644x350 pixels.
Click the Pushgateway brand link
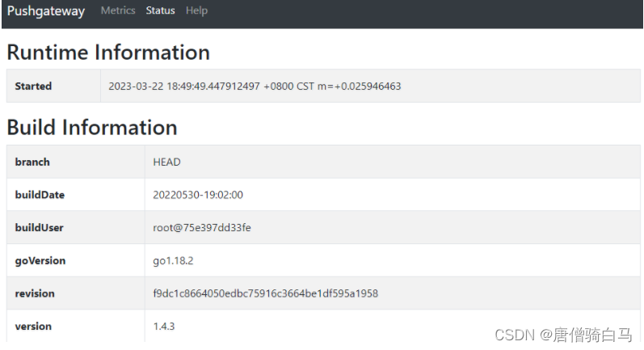click(46, 11)
